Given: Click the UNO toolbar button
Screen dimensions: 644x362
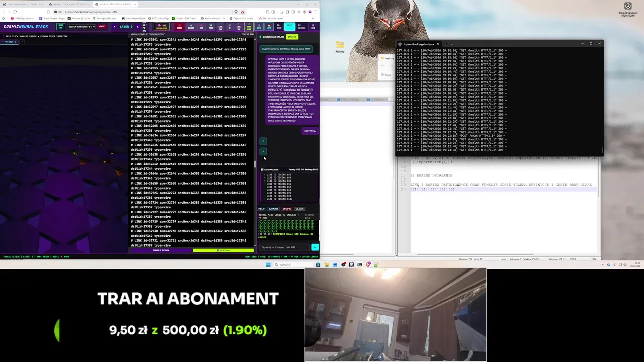Looking at the screenshot, I should click(x=201, y=26).
